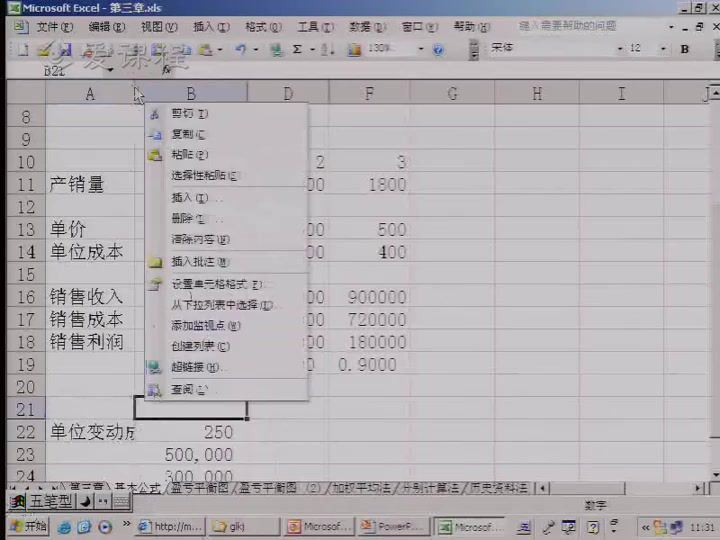Click the Open file icon in the toolbar
This screenshot has width=720, height=540.
[x=45, y=49]
